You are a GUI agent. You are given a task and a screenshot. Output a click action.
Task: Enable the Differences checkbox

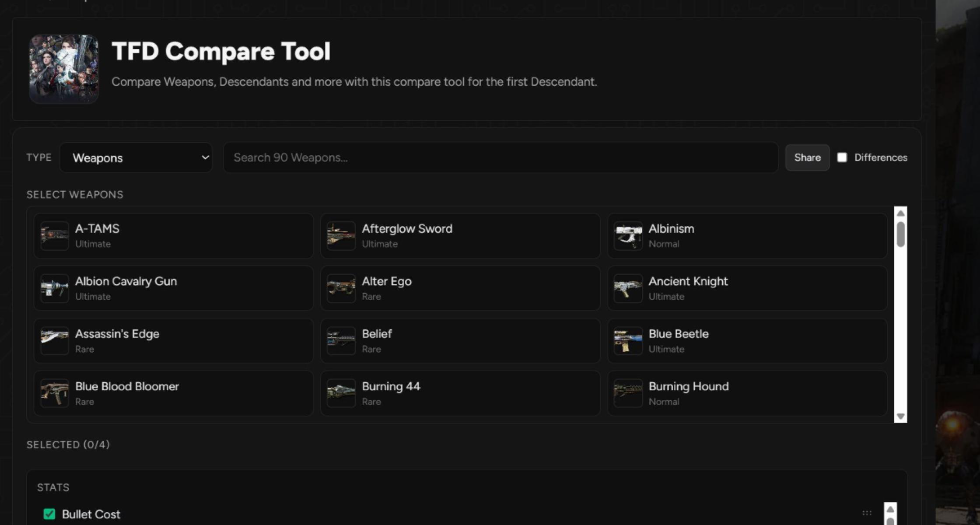click(842, 157)
